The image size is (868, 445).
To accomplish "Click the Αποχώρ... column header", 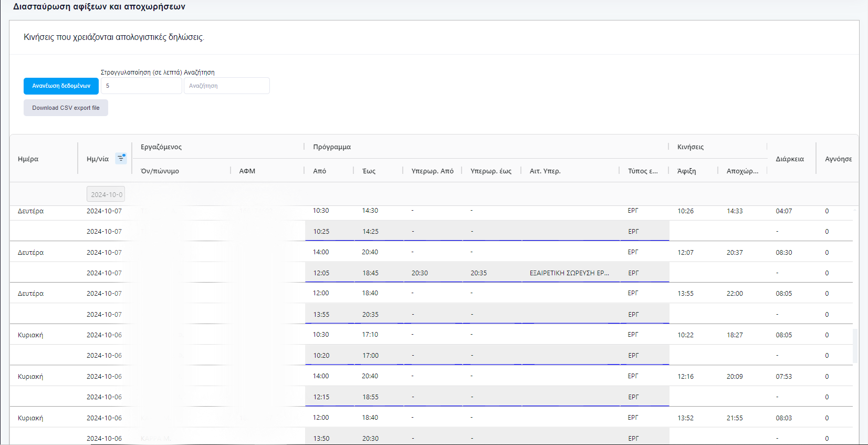I will pyautogui.click(x=742, y=171).
